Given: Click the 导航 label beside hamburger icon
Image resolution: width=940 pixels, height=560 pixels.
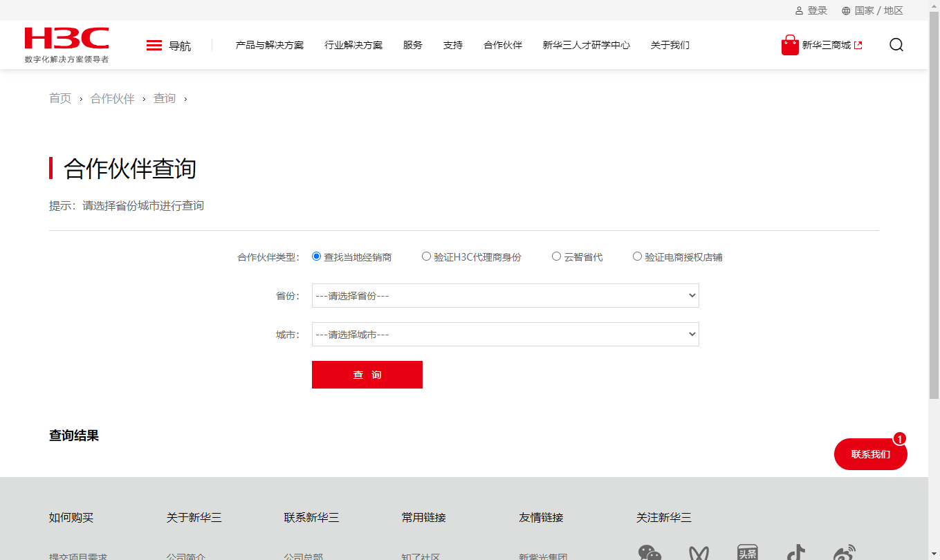Looking at the screenshot, I should click(x=180, y=46).
